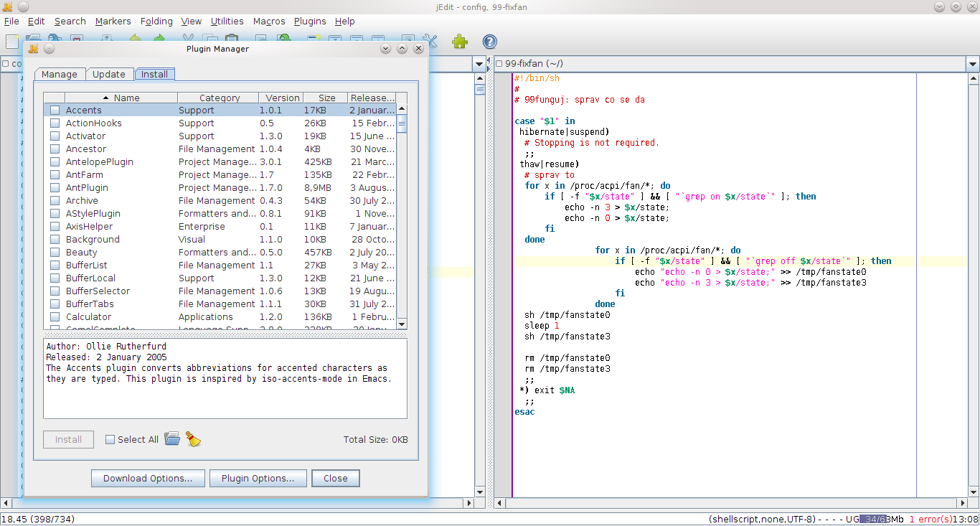This screenshot has width=980, height=526.
Task: Select the BufferList plugin row
Action: (x=220, y=266)
